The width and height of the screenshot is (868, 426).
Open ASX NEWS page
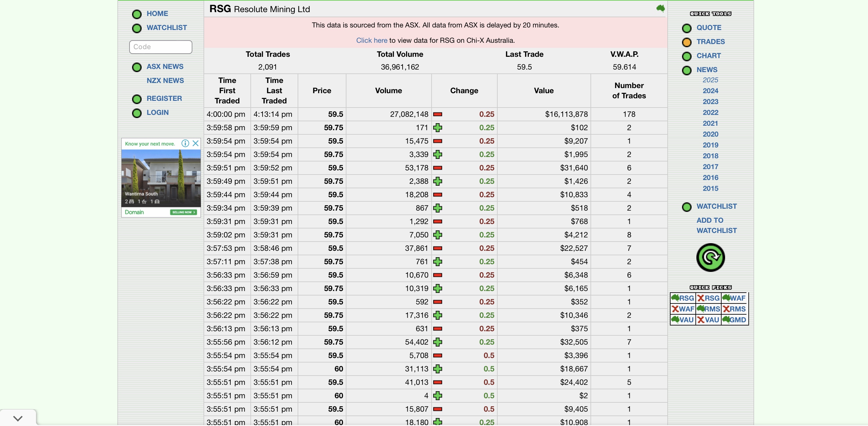coord(165,66)
